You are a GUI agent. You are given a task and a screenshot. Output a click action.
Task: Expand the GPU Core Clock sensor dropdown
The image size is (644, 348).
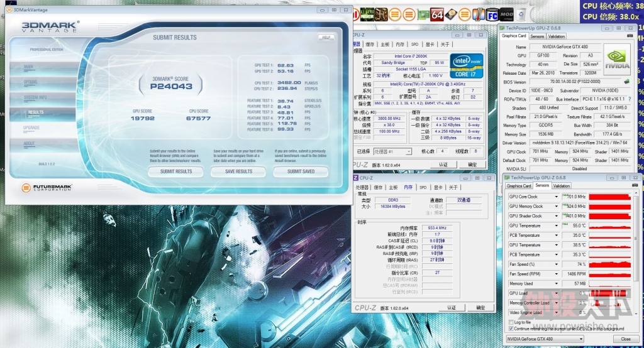tap(557, 197)
